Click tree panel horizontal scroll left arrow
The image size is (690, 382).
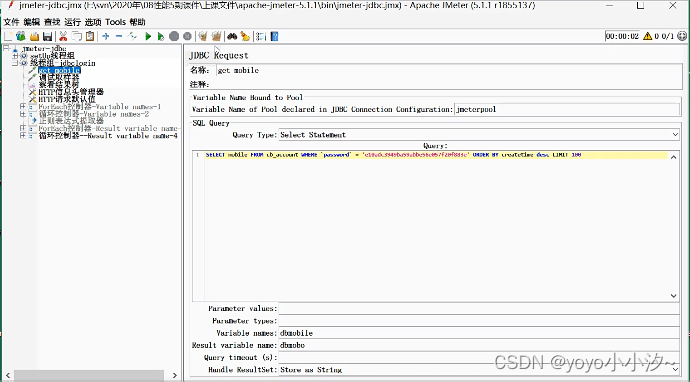point(8,375)
